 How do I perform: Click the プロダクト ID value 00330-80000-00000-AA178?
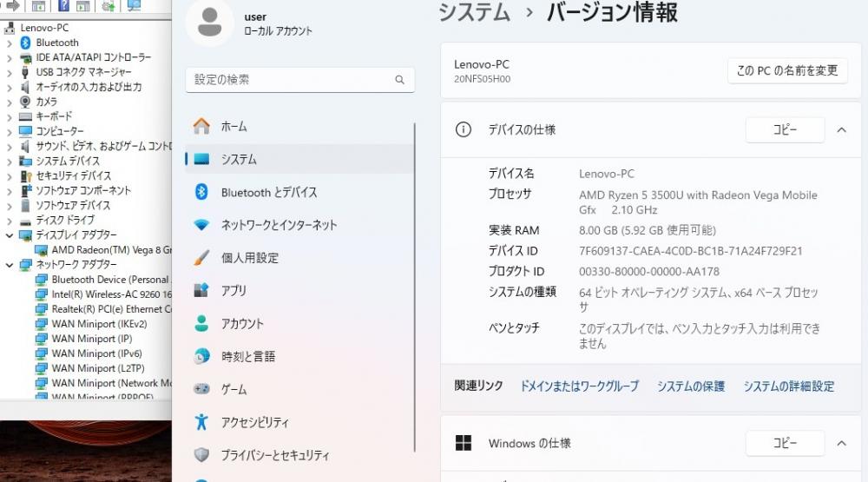pos(649,272)
